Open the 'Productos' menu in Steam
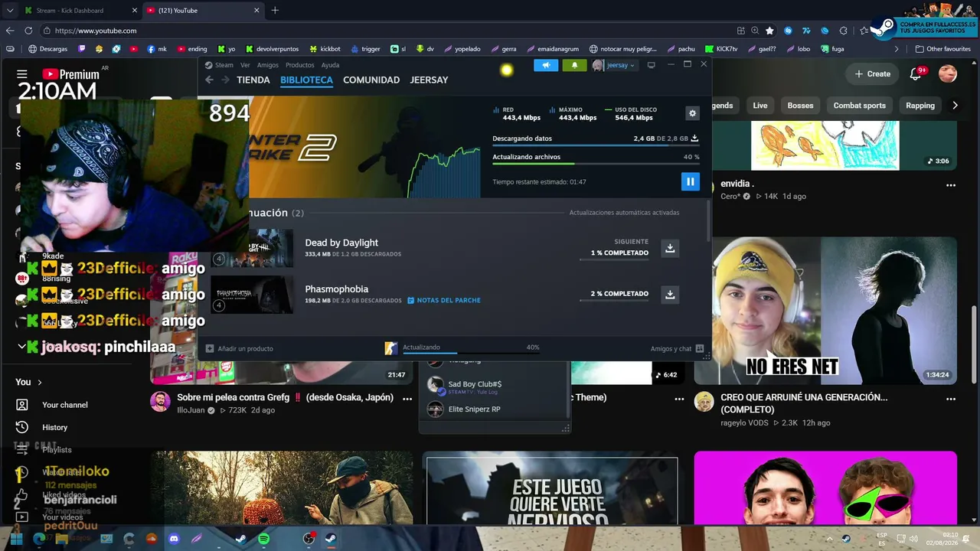 [x=300, y=65]
